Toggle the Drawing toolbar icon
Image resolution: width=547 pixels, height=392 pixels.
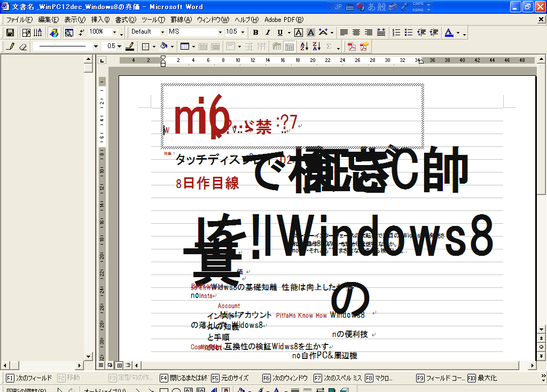[x=54, y=33]
